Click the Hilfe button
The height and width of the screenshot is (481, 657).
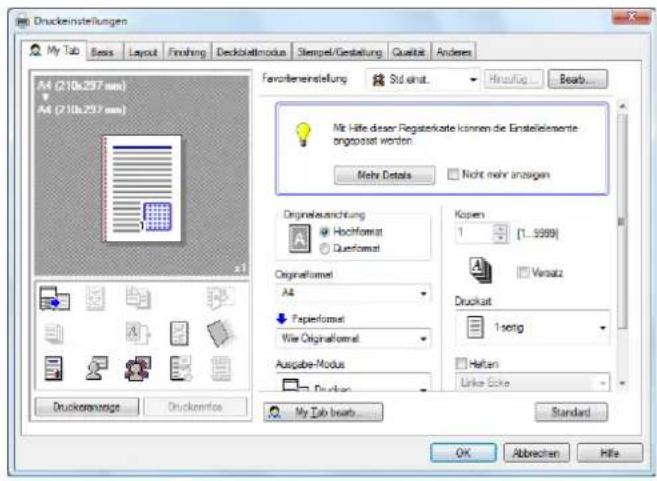click(610, 453)
